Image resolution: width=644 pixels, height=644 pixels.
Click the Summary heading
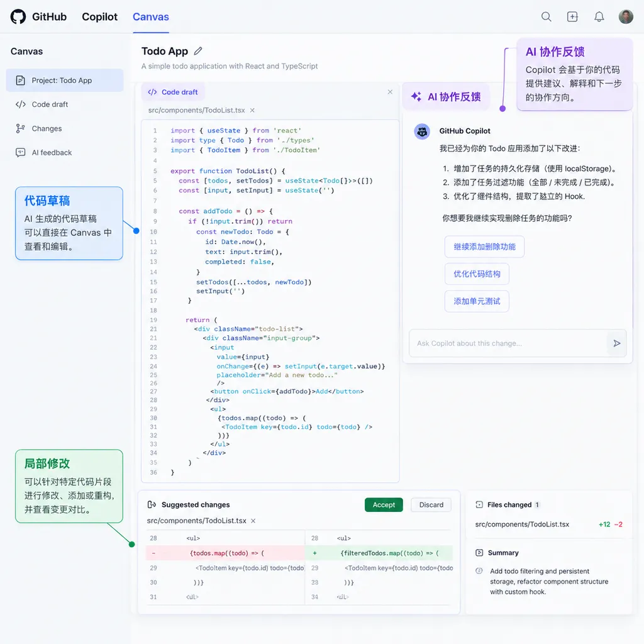(503, 553)
